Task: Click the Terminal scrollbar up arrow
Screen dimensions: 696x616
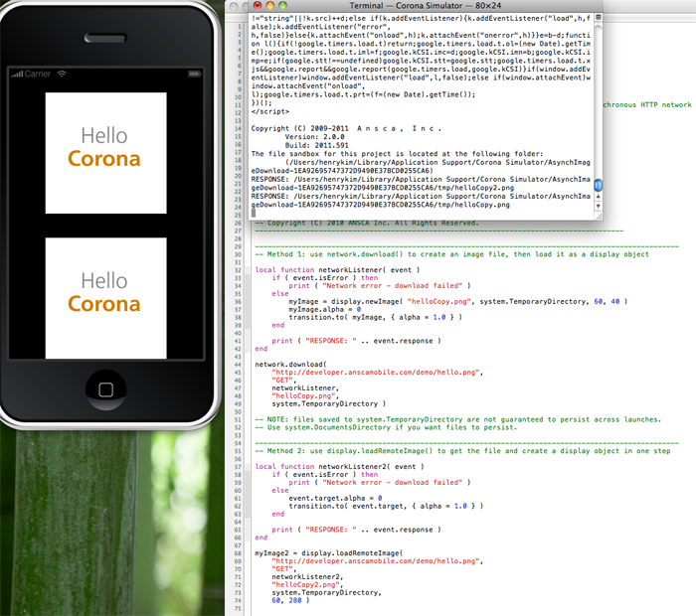Action: pyautogui.click(x=598, y=196)
